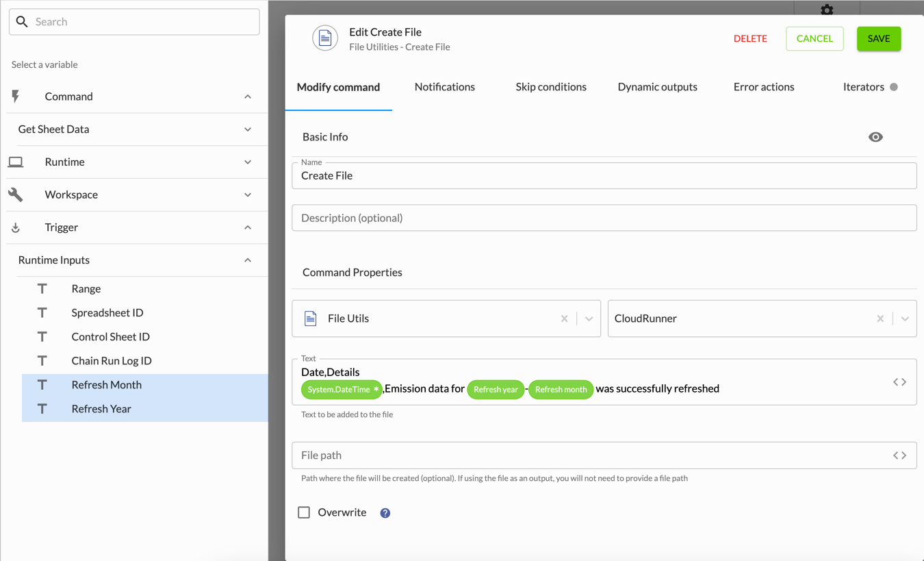Open the Error actions tab

coord(764,87)
